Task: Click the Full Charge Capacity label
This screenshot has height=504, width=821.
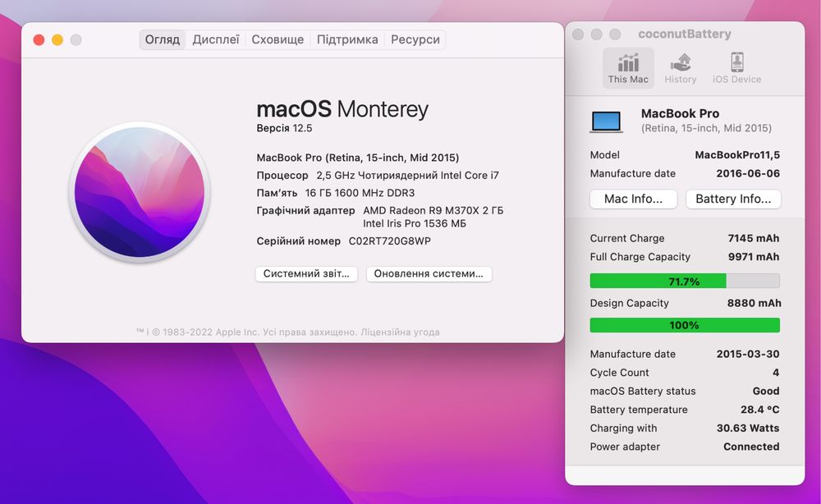Action: [640, 257]
